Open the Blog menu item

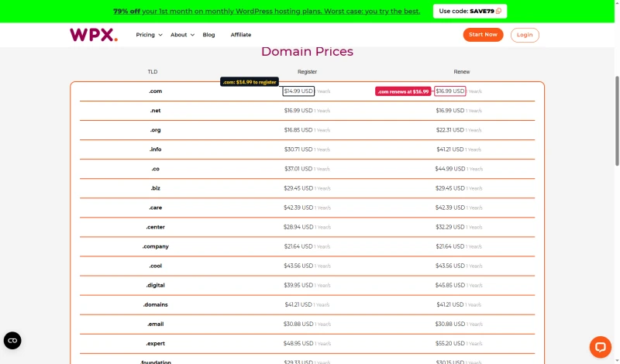point(208,35)
